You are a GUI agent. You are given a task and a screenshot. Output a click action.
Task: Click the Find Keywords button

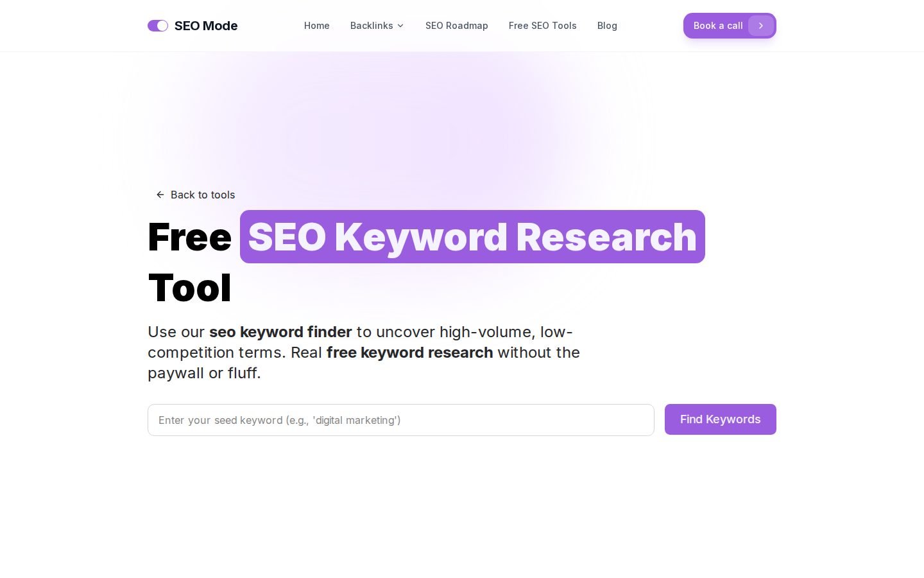[721, 419]
